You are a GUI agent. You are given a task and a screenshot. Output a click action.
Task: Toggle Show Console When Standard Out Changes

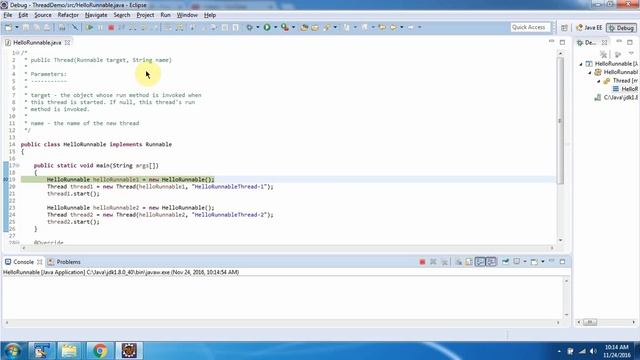pyautogui.click(x=480, y=262)
